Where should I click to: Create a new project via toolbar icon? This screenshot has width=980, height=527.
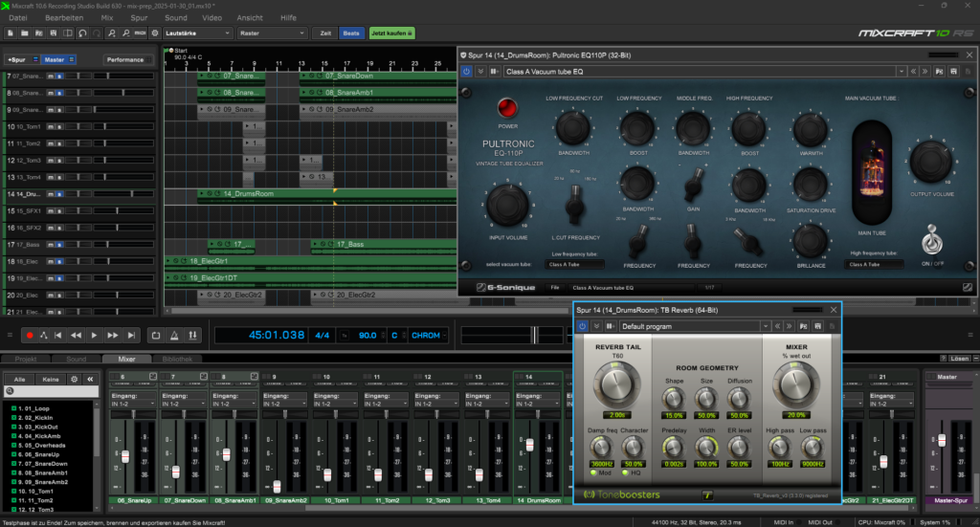(x=11, y=33)
